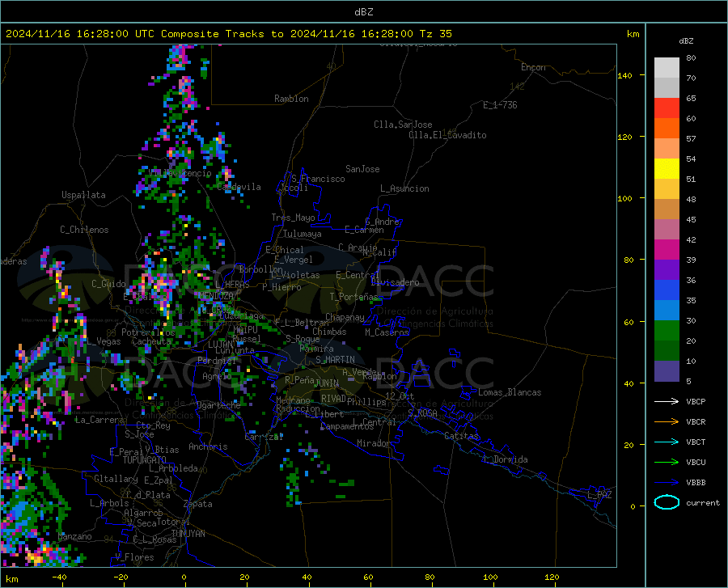Click the 'TUPUNGATO' place label
The image size is (728, 588).
[145, 460]
